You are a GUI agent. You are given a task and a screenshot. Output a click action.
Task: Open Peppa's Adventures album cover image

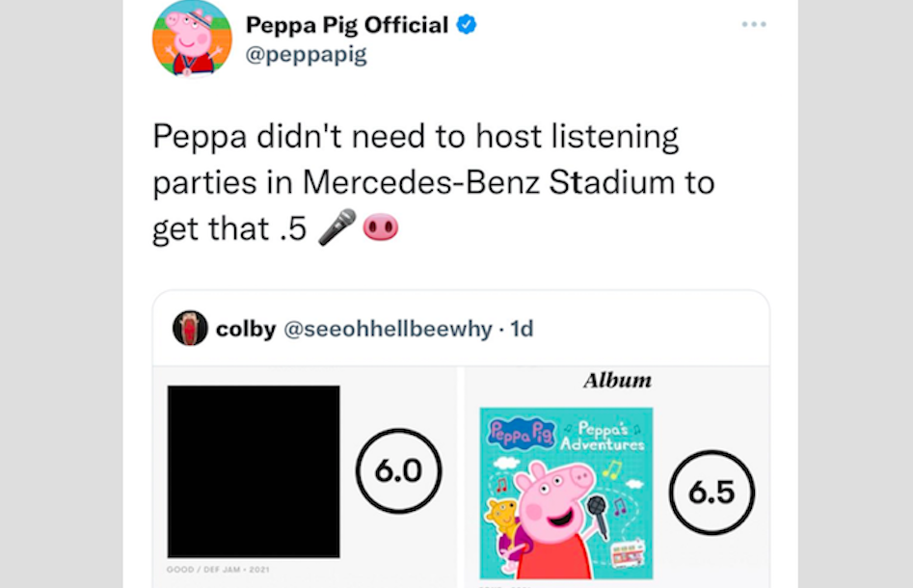[566, 494]
